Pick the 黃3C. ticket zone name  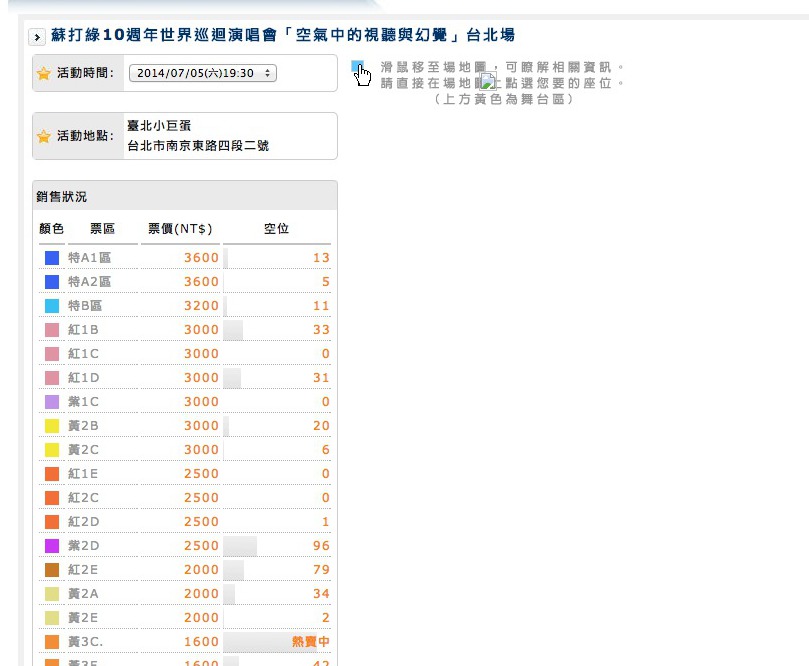click(x=85, y=642)
